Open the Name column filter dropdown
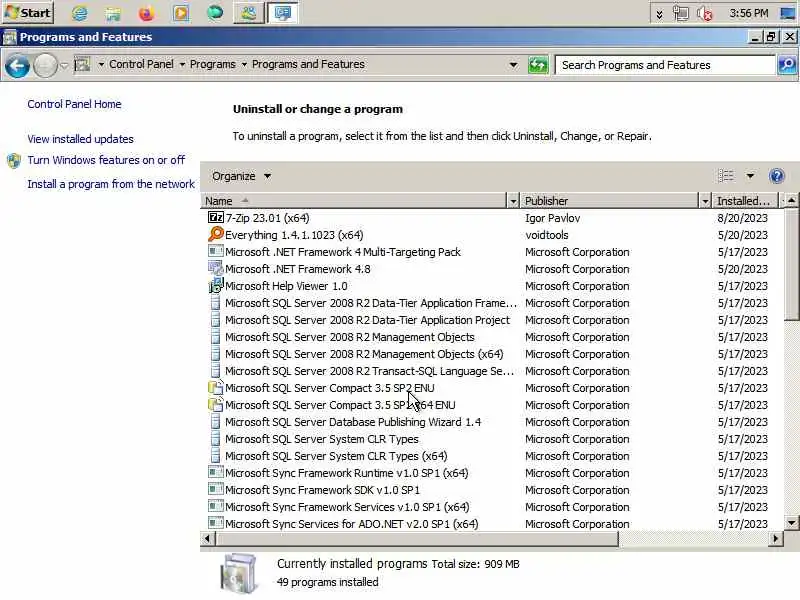Viewport: 800px width, 600px height. [513, 201]
